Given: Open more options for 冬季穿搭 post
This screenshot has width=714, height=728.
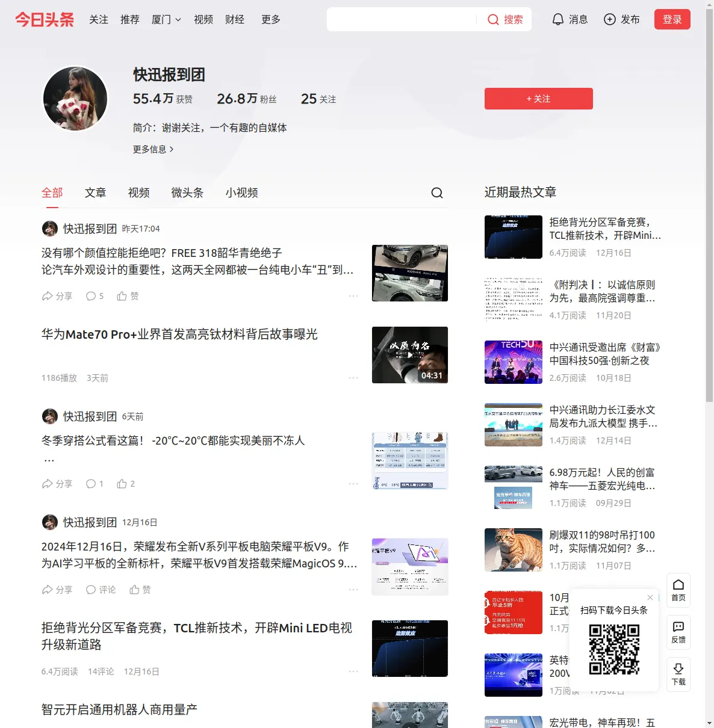Looking at the screenshot, I should [353, 484].
